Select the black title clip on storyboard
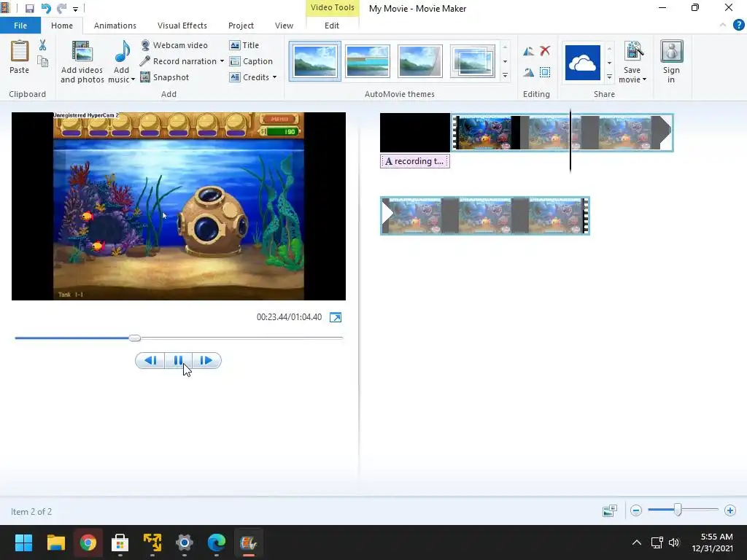This screenshot has height=560, width=747. point(415,133)
